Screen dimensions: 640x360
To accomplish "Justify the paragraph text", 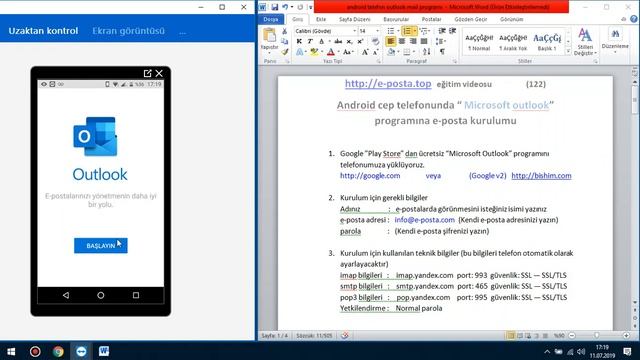I will coord(424,41).
